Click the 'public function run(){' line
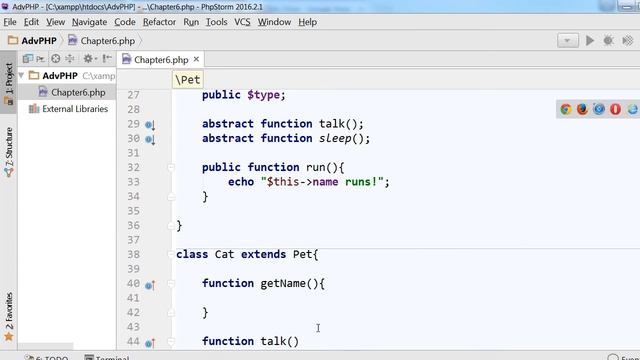Image resolution: width=640 pixels, height=360 pixels. click(x=273, y=167)
